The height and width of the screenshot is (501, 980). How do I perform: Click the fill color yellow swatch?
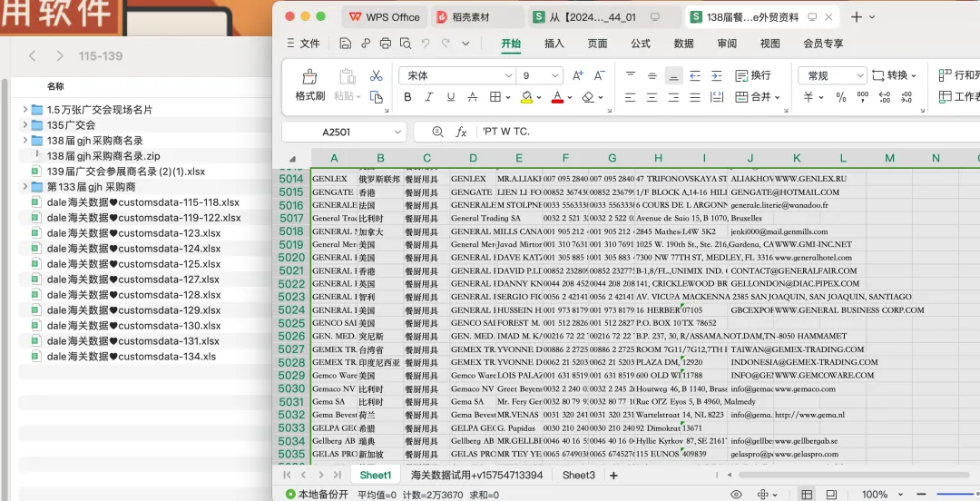point(526,97)
